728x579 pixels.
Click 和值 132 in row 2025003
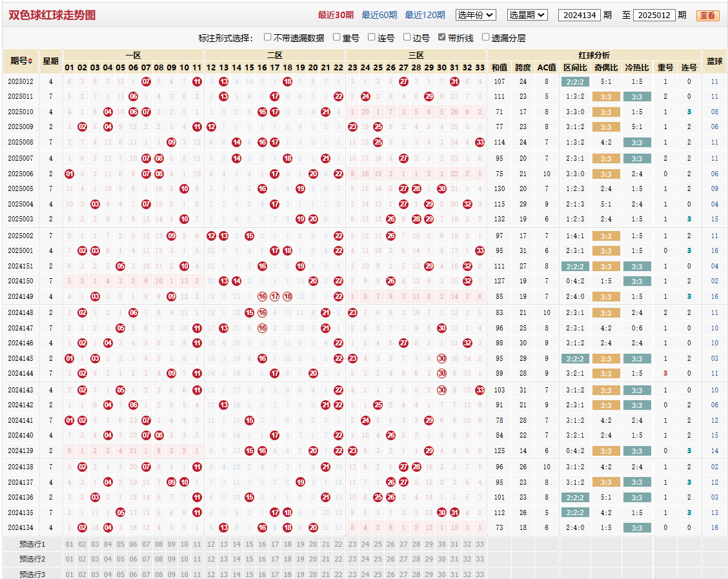[x=500, y=219]
